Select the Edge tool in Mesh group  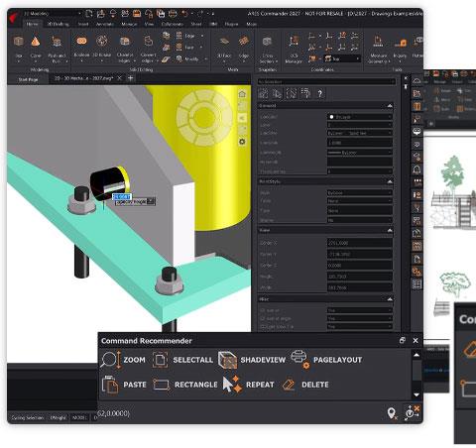click(x=244, y=48)
